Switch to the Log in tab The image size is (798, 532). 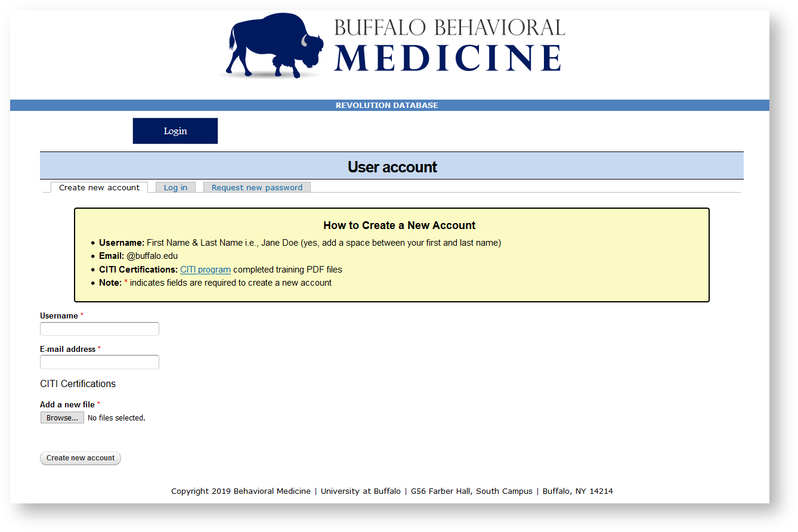click(x=175, y=187)
